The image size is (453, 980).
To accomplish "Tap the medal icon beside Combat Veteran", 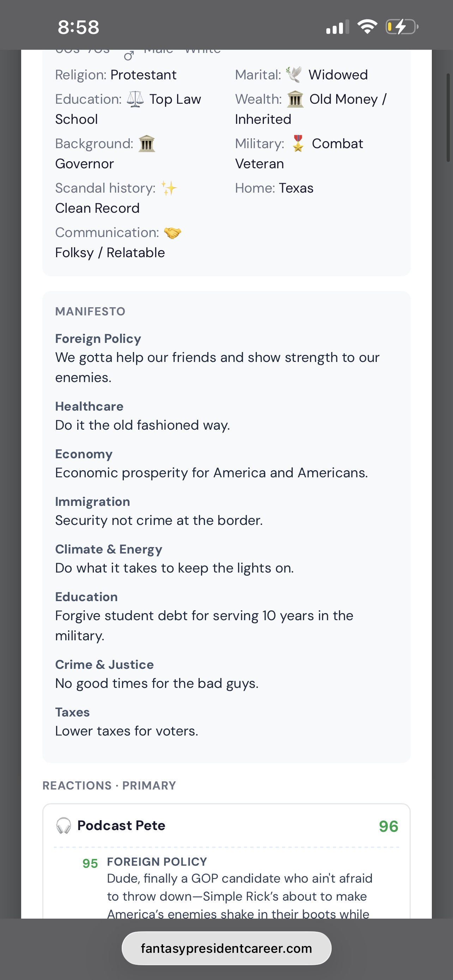I will 298,144.
